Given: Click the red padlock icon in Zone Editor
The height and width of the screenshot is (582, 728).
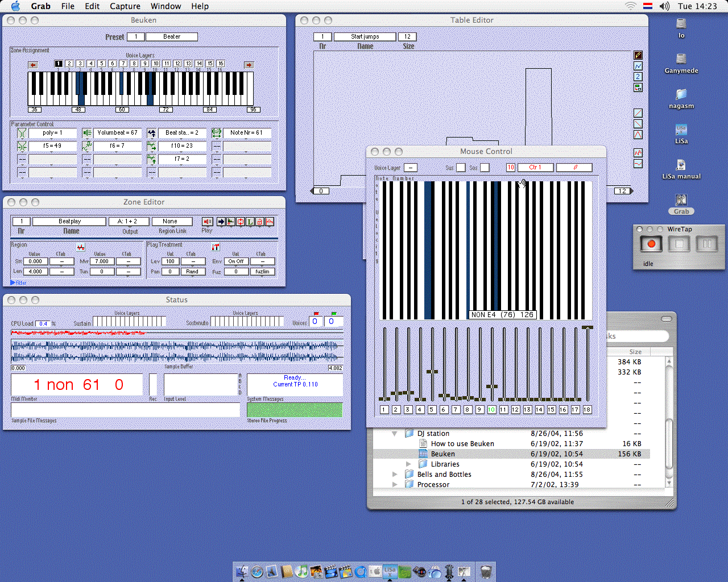Looking at the screenshot, I should point(259,222).
